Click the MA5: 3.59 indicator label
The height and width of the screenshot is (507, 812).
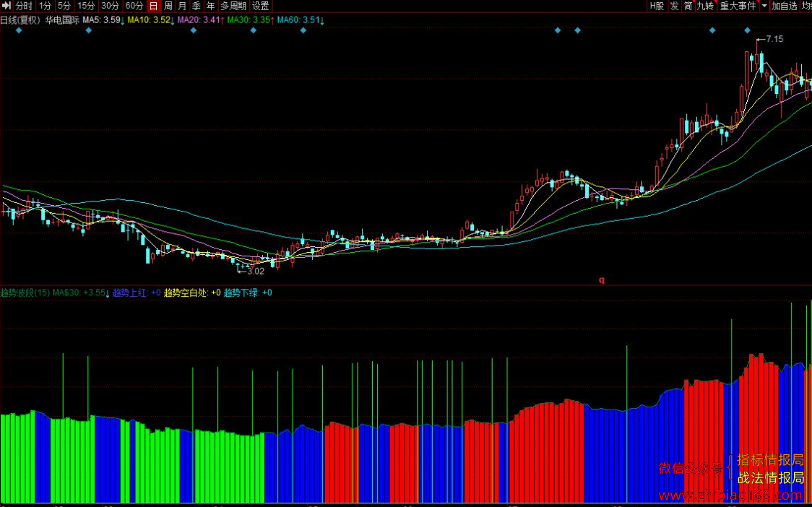coord(102,21)
